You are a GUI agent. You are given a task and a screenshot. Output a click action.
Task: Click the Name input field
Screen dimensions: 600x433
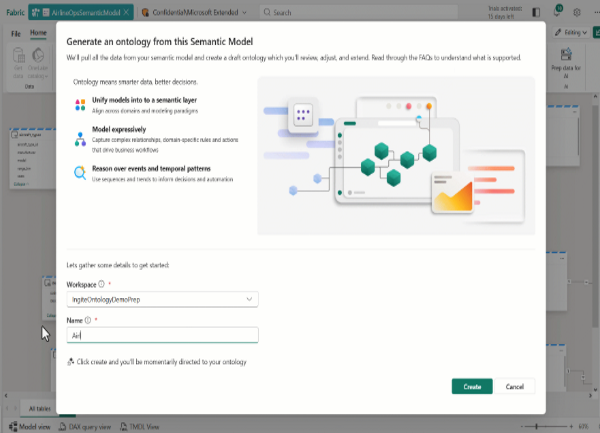pos(162,335)
